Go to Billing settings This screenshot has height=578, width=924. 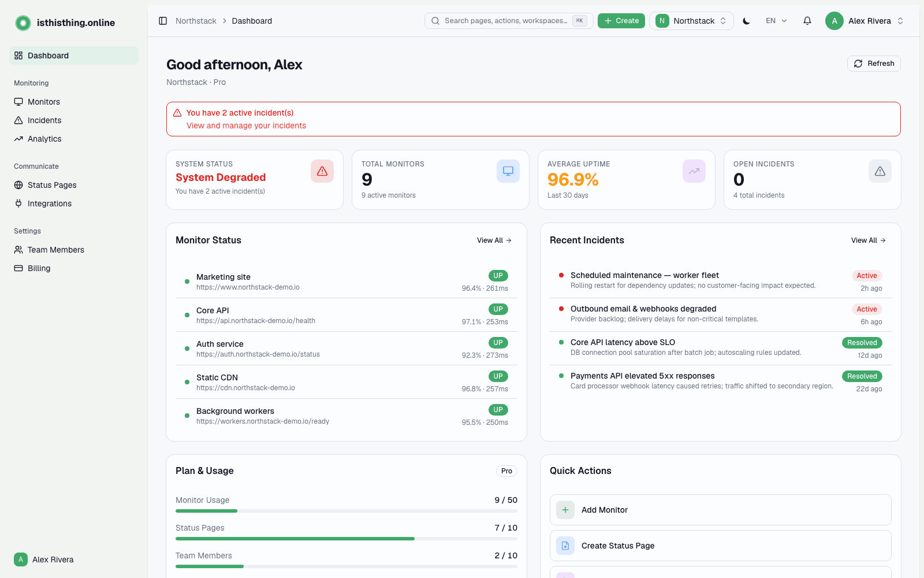(x=74, y=268)
